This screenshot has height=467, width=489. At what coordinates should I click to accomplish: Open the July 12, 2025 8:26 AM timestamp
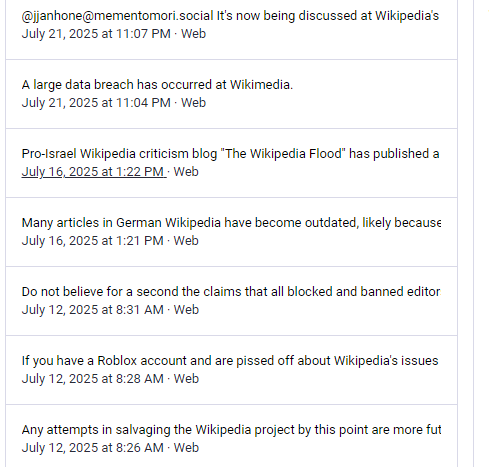click(93, 448)
